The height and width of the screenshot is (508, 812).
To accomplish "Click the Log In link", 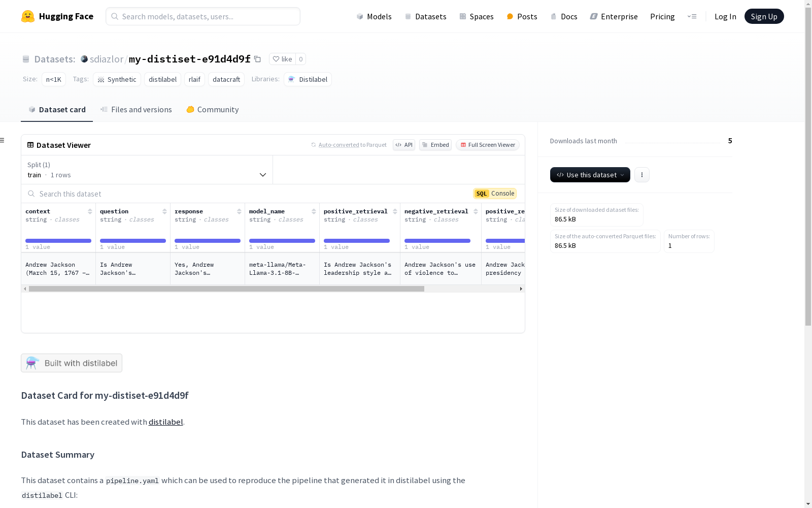I will tap(725, 16).
